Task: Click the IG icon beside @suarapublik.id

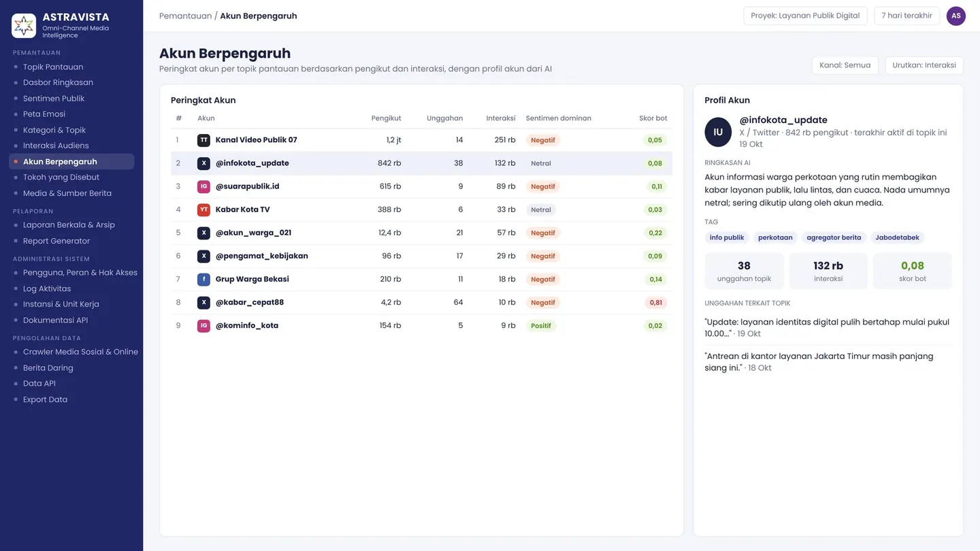Action: (x=203, y=186)
